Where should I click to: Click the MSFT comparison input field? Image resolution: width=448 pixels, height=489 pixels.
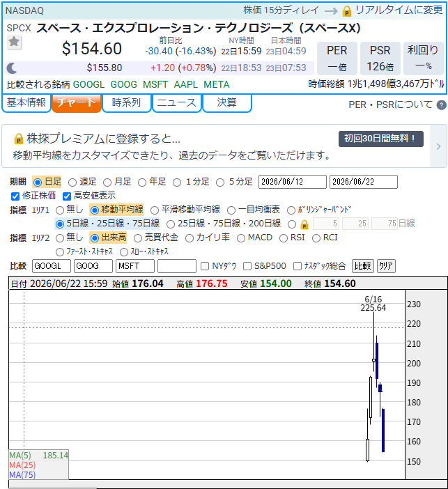tap(135, 266)
